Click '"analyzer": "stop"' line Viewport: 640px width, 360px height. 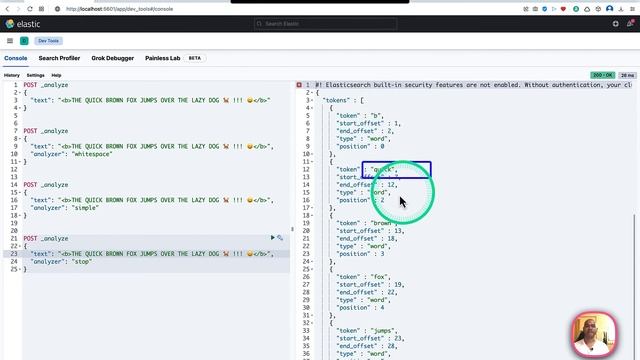(x=61, y=262)
